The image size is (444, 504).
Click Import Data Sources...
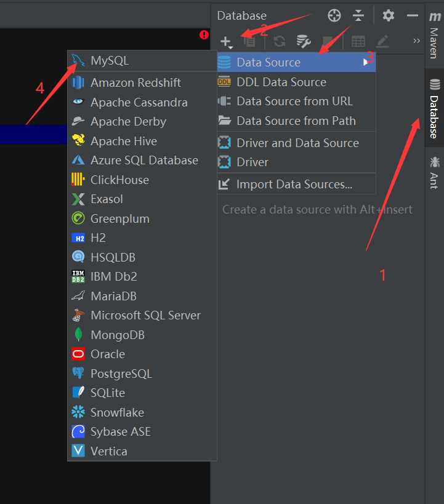click(296, 184)
